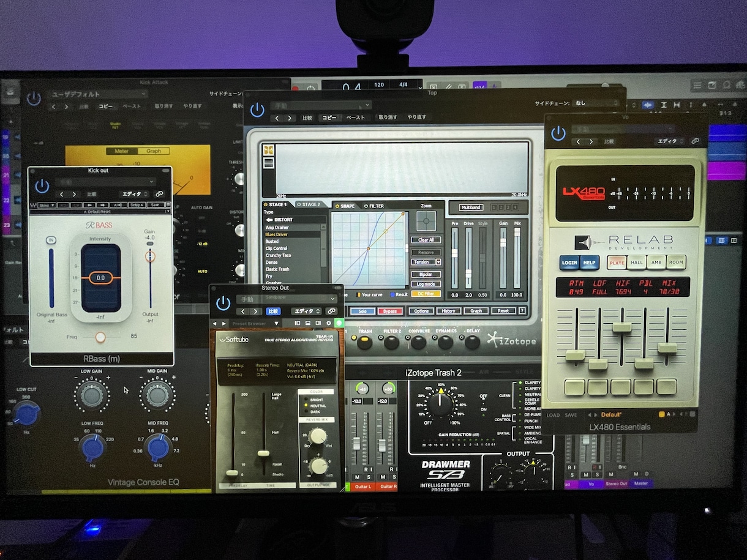The width and height of the screenshot is (747, 560).
Task: Click the Reverb Mix knob in Softube TSAR-1R
Action: click(x=317, y=436)
